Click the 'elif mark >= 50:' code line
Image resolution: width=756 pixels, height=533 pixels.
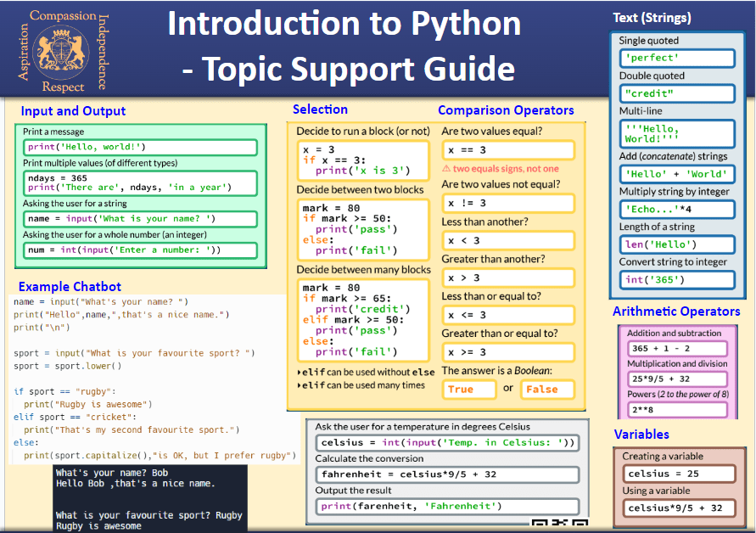353,320
